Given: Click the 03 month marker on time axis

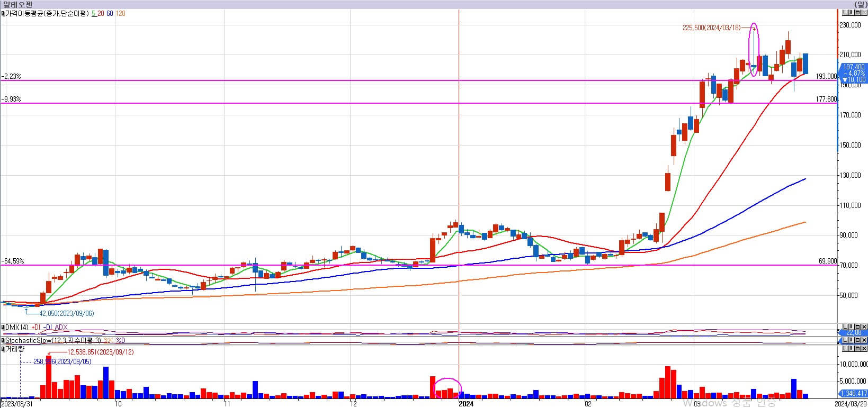Looking at the screenshot, I should coord(697,404).
